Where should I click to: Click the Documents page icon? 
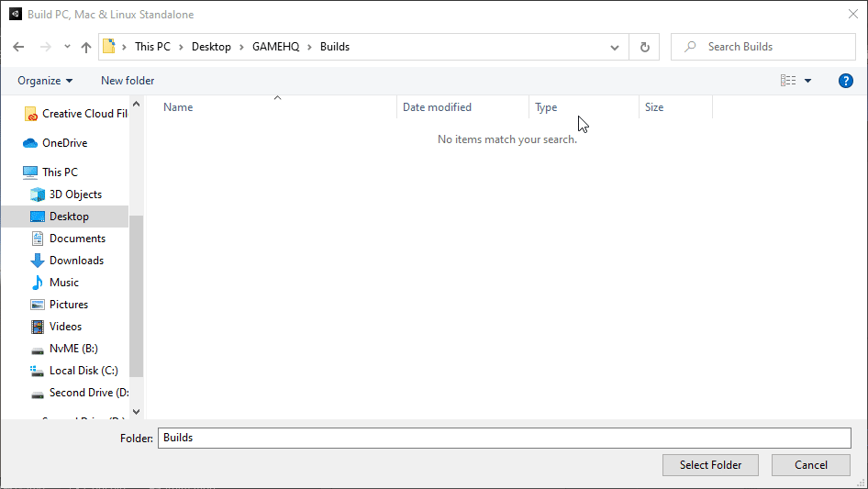[x=38, y=239]
